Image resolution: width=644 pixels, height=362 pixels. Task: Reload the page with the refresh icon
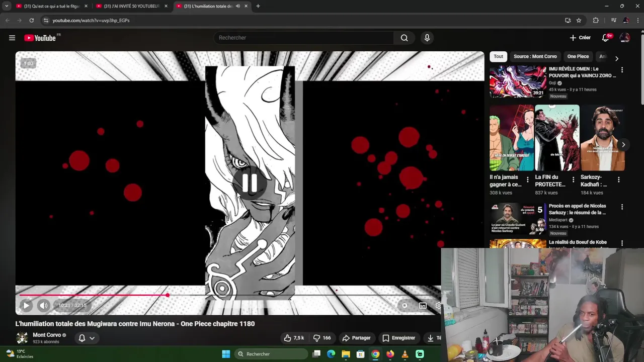[x=31, y=20]
